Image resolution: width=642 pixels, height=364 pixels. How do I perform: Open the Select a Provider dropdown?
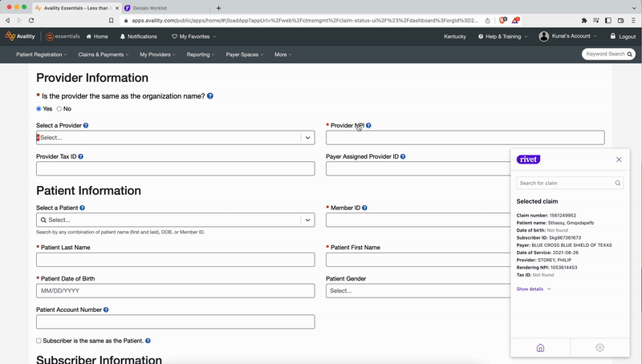175,138
